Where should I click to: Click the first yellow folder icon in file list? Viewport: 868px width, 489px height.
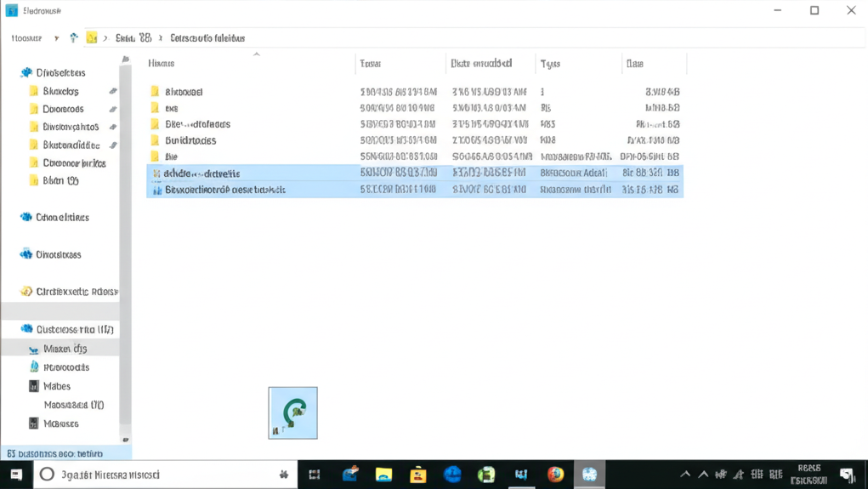(x=155, y=92)
